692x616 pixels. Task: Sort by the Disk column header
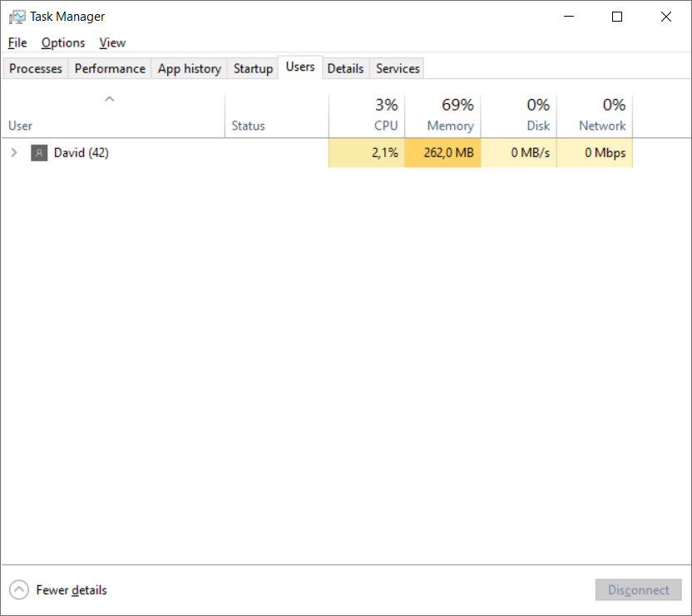click(518, 116)
